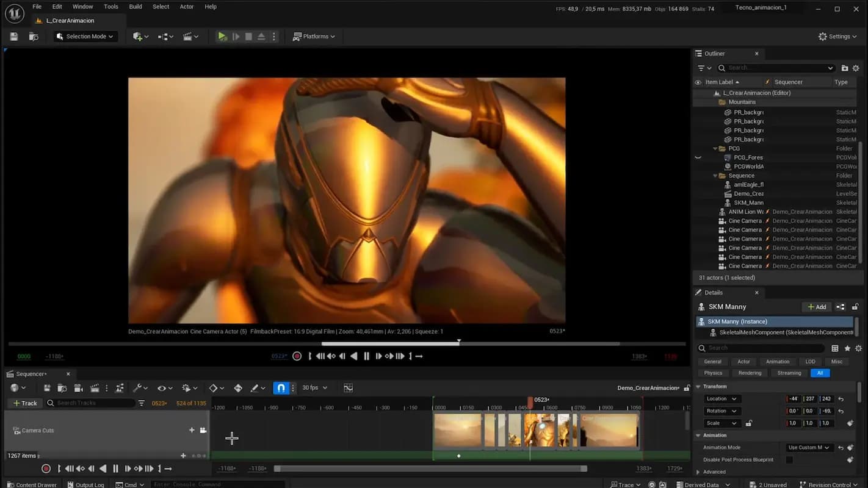Click Details blueprint/add script icon beside Add
The height and width of the screenshot is (488, 868).
coord(841,307)
